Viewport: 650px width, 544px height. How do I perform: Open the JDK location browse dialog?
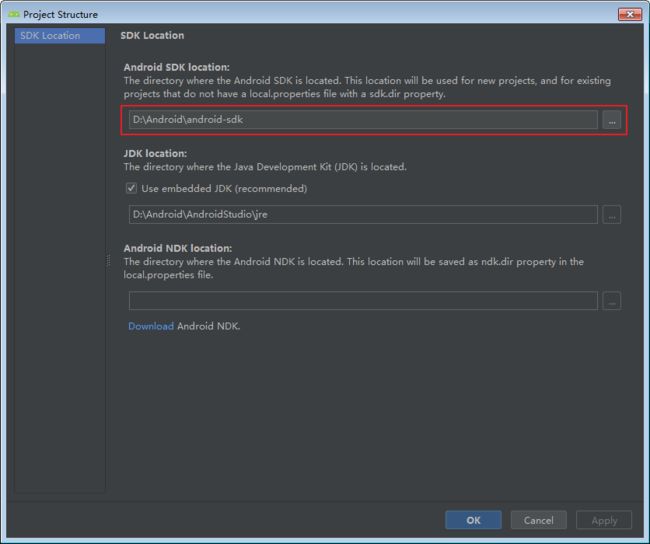click(x=611, y=215)
